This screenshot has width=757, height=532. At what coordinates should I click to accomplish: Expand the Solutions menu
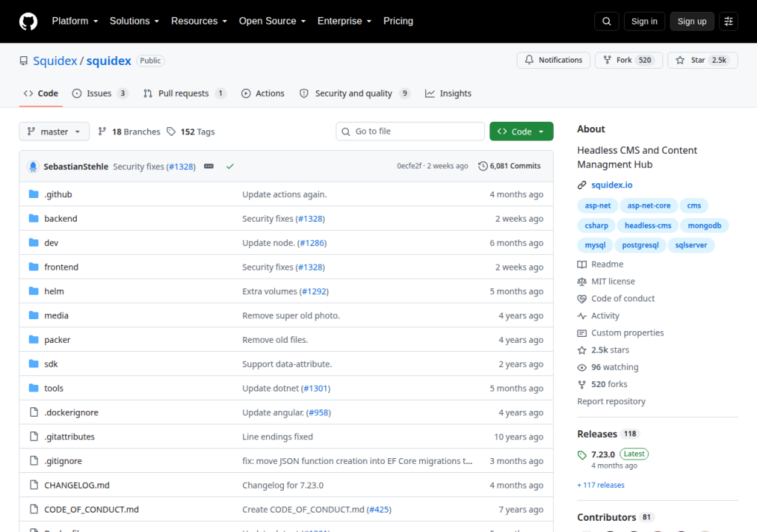(x=135, y=21)
